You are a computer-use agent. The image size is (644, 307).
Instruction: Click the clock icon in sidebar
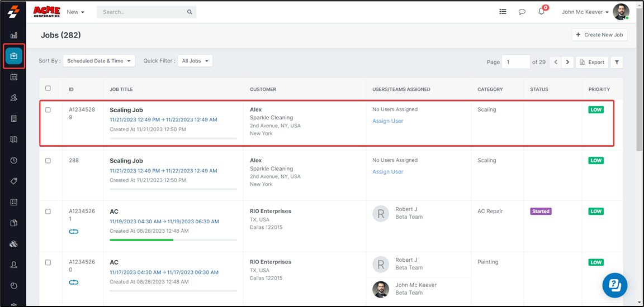pyautogui.click(x=14, y=160)
